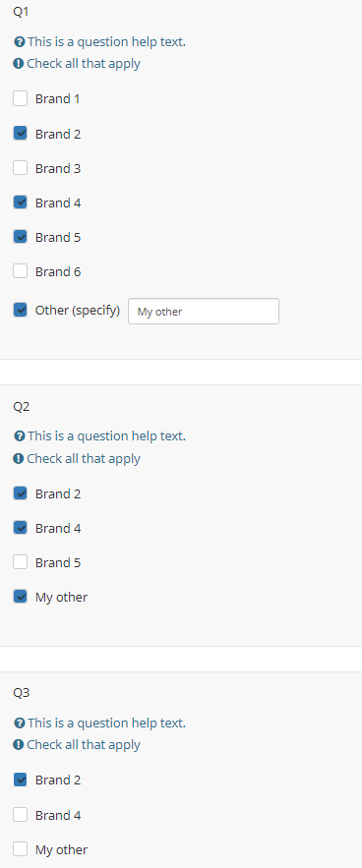Click the Q2 exclamation info icon

point(19,458)
